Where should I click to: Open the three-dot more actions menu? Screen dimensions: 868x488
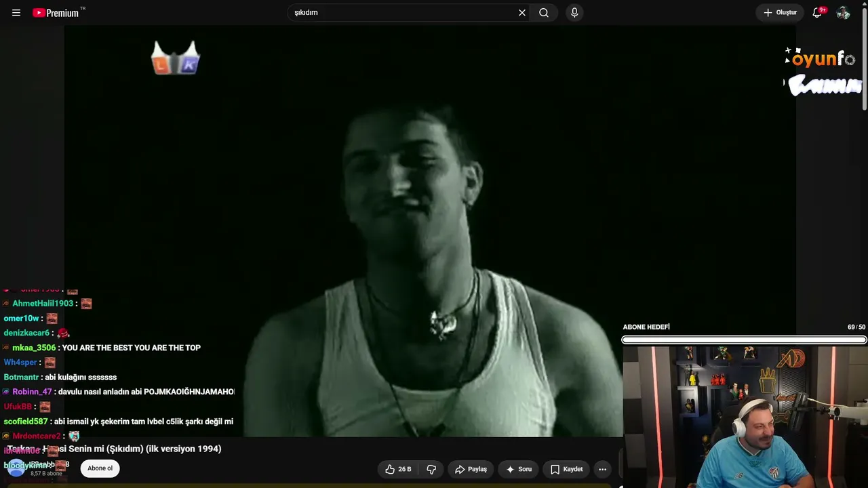602,469
